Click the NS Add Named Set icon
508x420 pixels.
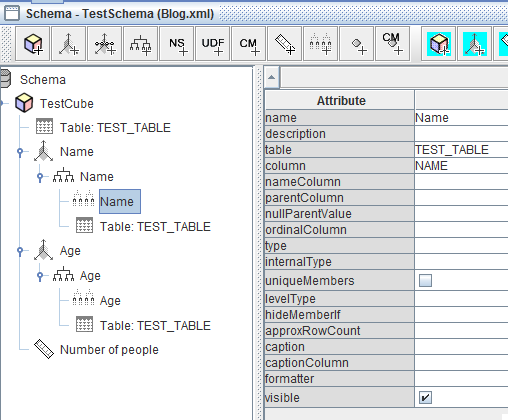(177, 44)
